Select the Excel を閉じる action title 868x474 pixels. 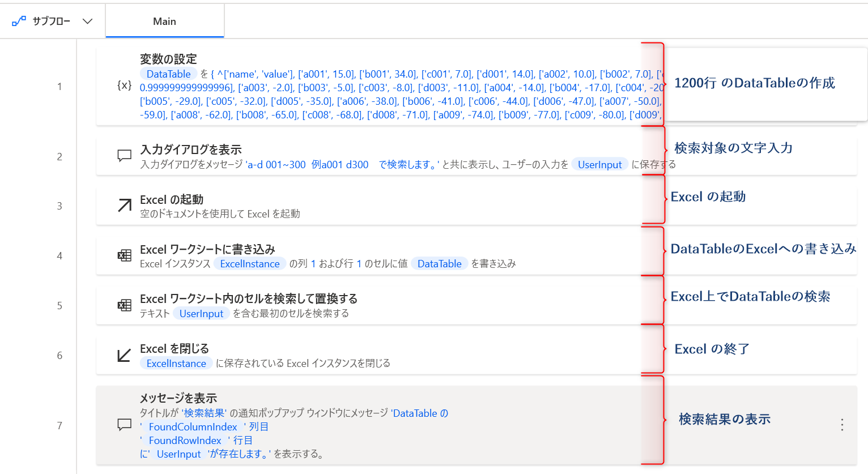click(175, 348)
